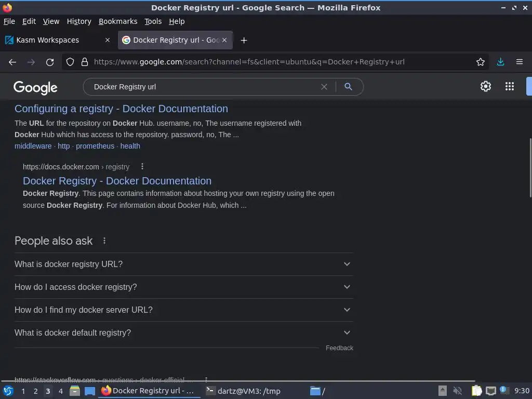The height and width of the screenshot is (399, 532).
Task: Click the https://docs.docker.com › registry breadcrumb
Action: pyautogui.click(x=76, y=167)
